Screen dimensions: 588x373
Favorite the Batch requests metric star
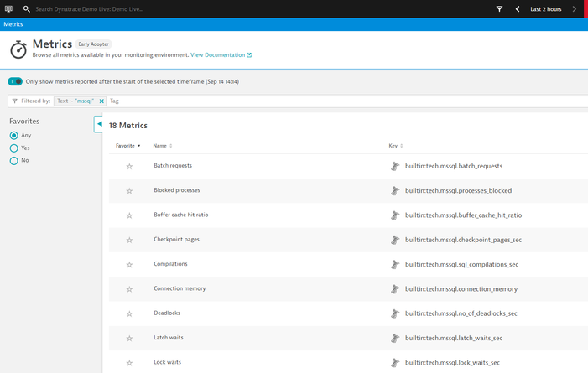129,166
